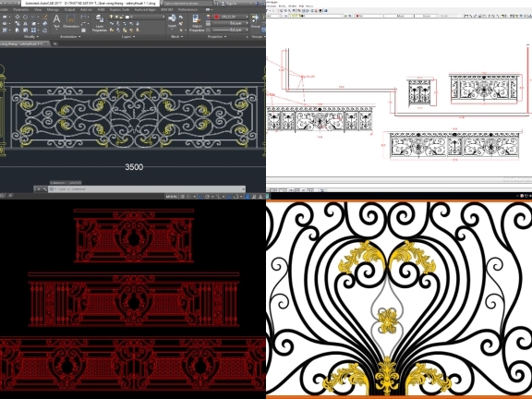Viewport: 532px width, 399px height.
Task: Select the Text tool in Annotation panel
Action: [56, 21]
